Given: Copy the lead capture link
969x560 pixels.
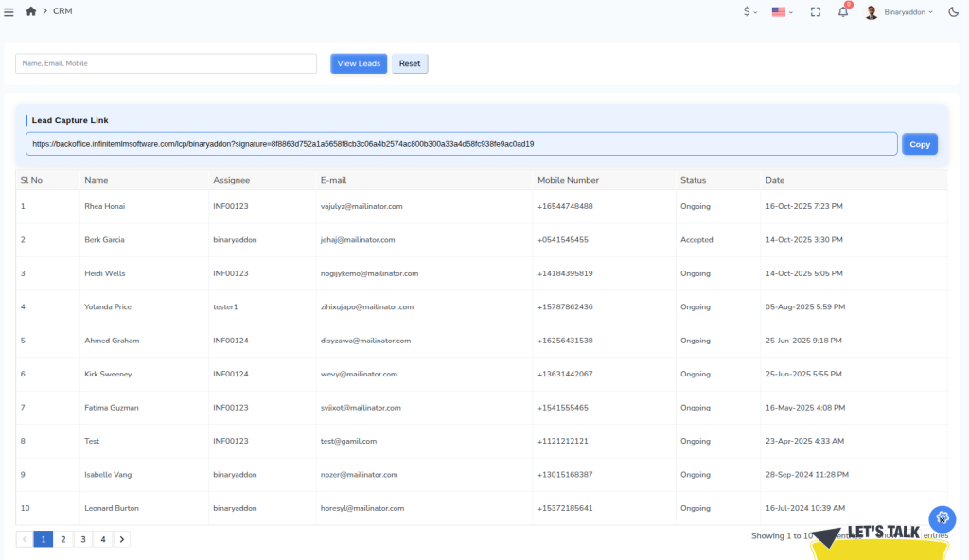Looking at the screenshot, I should (x=919, y=144).
